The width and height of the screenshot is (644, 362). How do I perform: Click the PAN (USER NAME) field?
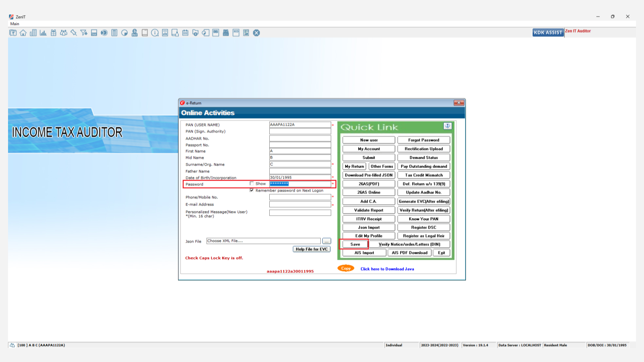[x=300, y=124]
